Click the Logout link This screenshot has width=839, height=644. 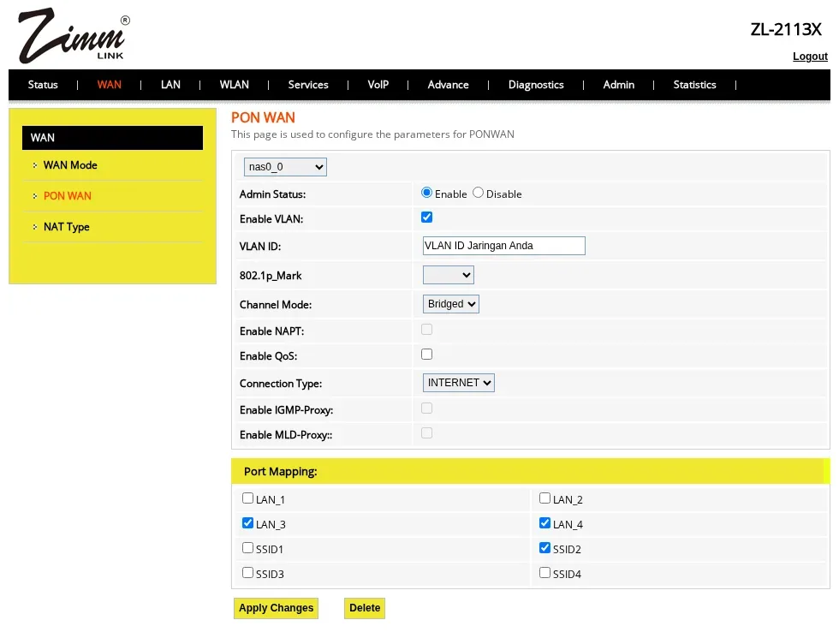point(810,57)
